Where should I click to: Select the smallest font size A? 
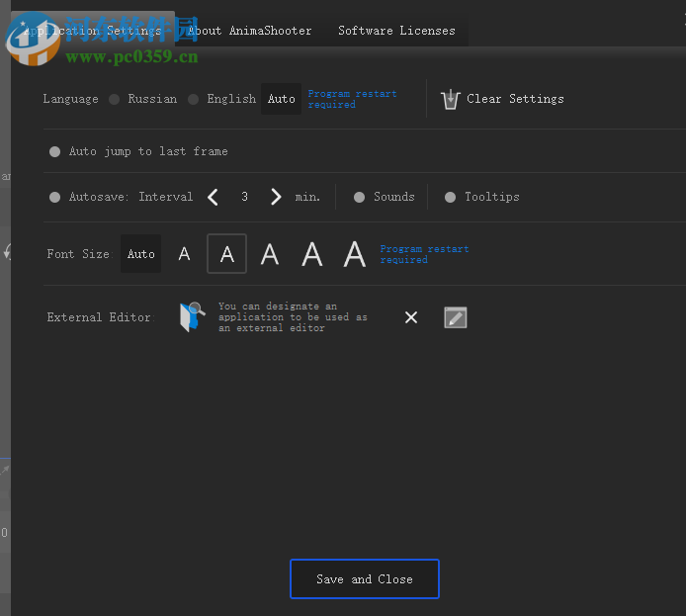[x=184, y=254]
